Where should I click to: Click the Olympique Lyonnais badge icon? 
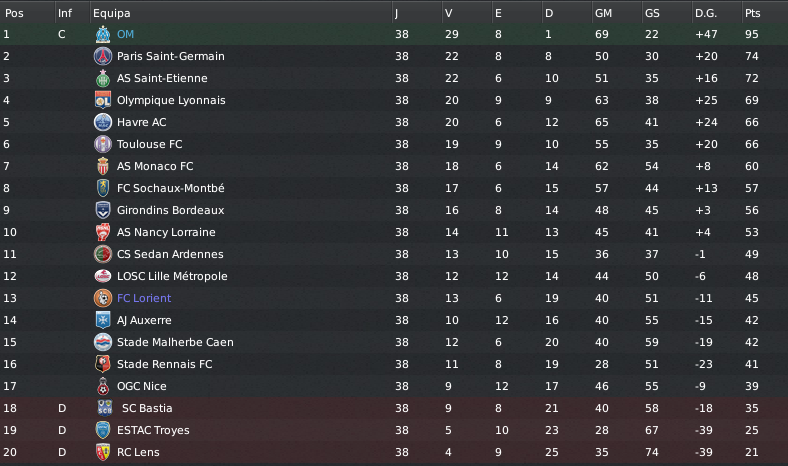pyautogui.click(x=102, y=100)
